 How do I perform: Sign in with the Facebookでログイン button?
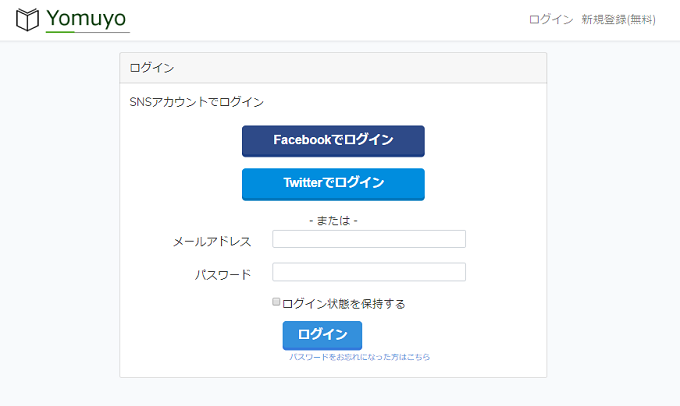tap(333, 141)
